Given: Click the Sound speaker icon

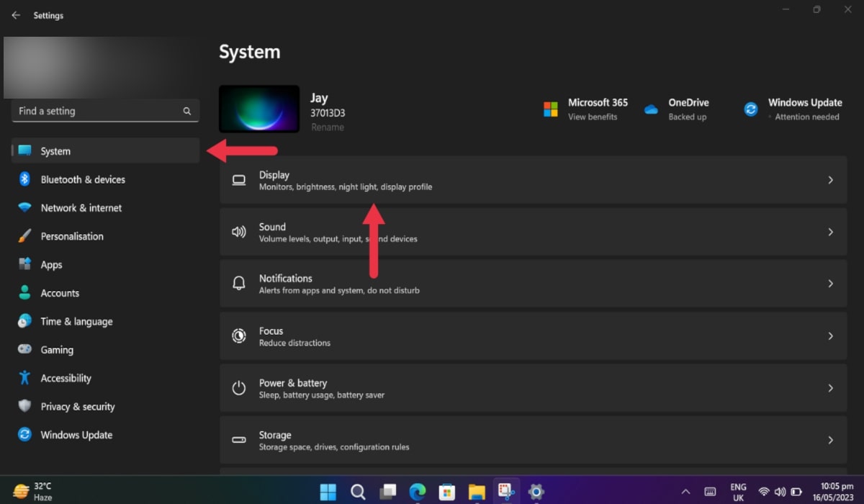Looking at the screenshot, I should coord(238,232).
